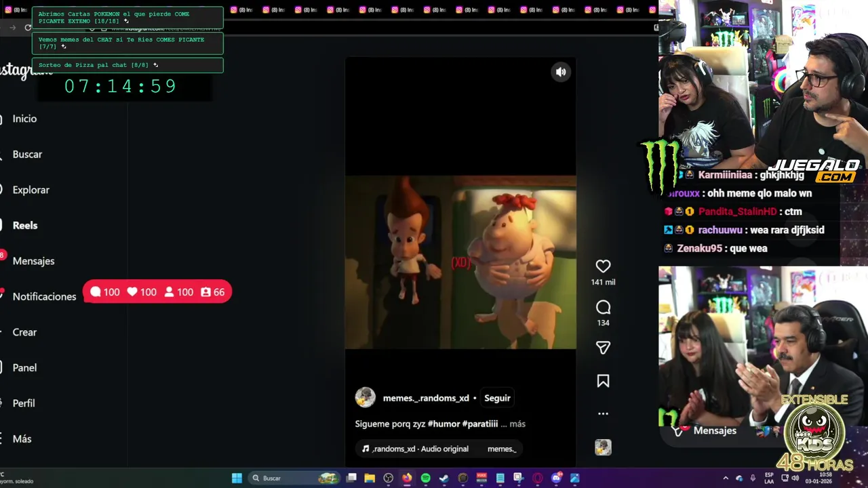
Task: Show hidden system tray icons chevron
Action: click(726, 479)
